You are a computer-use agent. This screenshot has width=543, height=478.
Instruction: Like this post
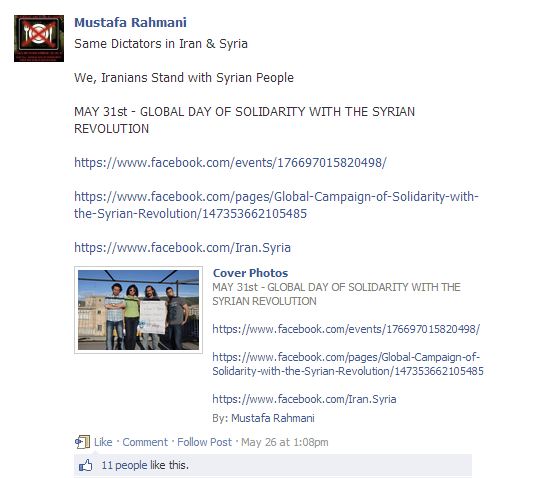point(103,442)
